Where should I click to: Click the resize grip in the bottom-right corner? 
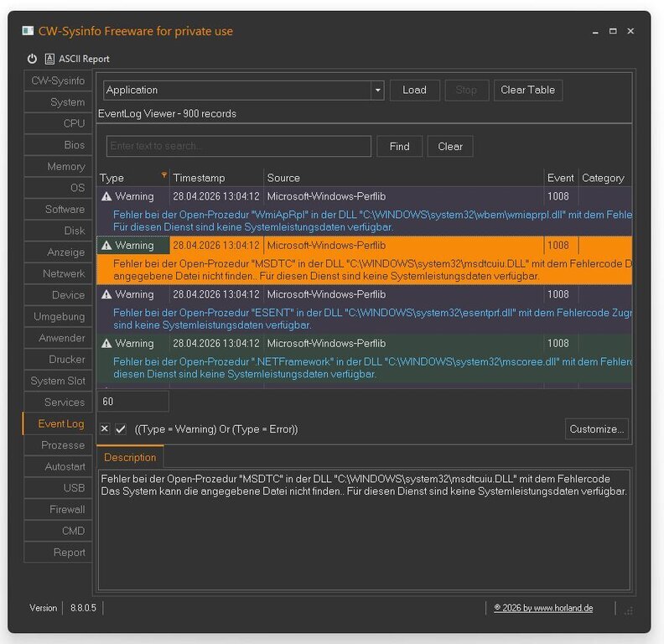click(x=628, y=610)
